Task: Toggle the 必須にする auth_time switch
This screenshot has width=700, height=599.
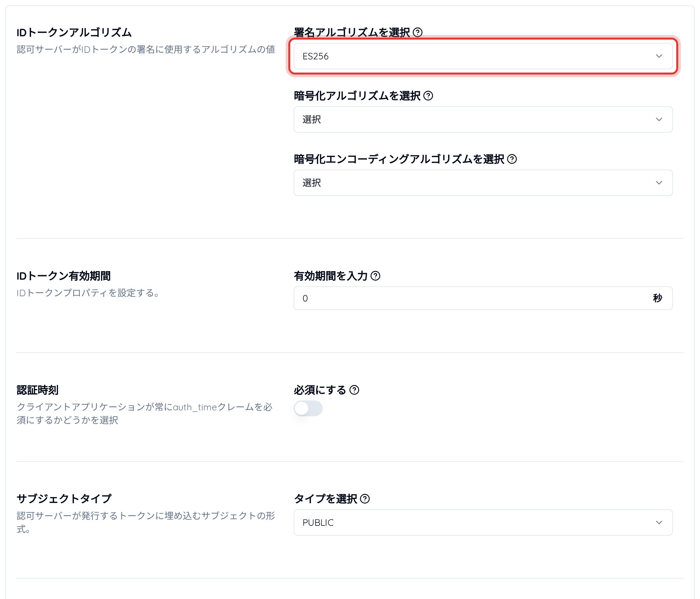Action: (x=308, y=408)
